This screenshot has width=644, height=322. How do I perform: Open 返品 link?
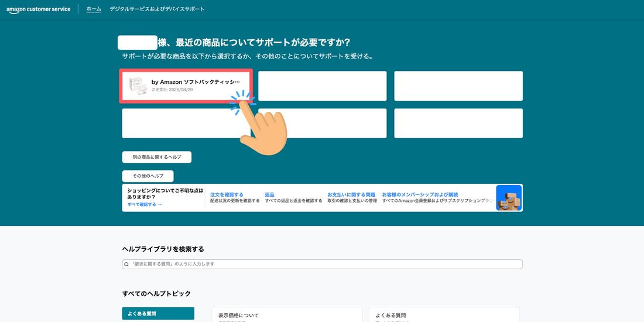point(269,195)
